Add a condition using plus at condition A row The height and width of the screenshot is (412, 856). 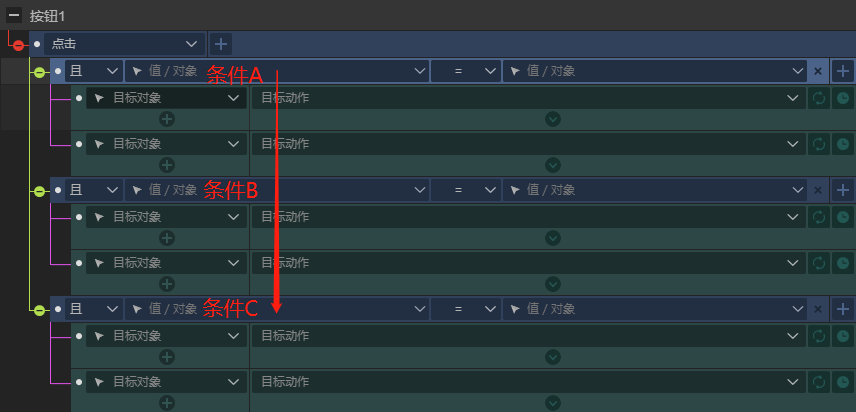click(843, 71)
